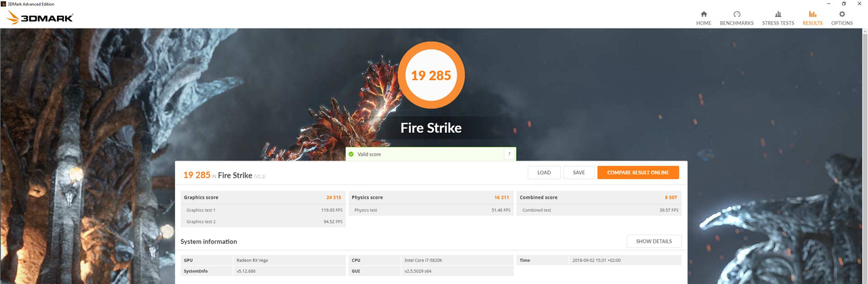Screen dimensions: 868x284
Task: Switch to Stress Tests tab
Action: (x=778, y=18)
